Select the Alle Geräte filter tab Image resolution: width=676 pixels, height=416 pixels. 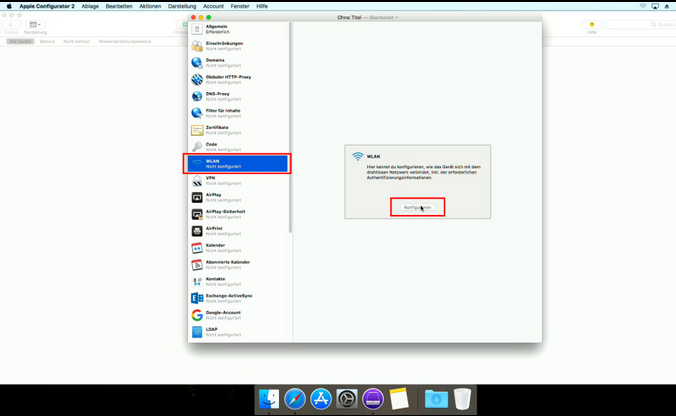[20, 41]
